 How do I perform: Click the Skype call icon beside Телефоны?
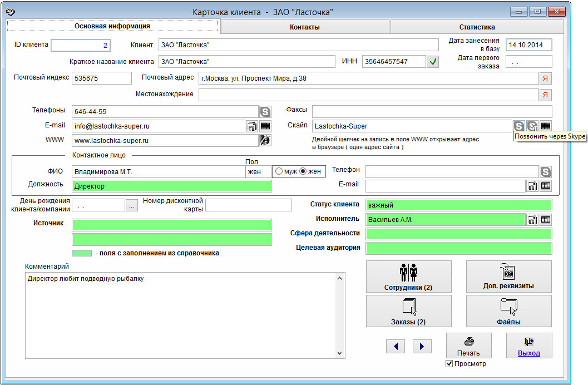pos(265,112)
